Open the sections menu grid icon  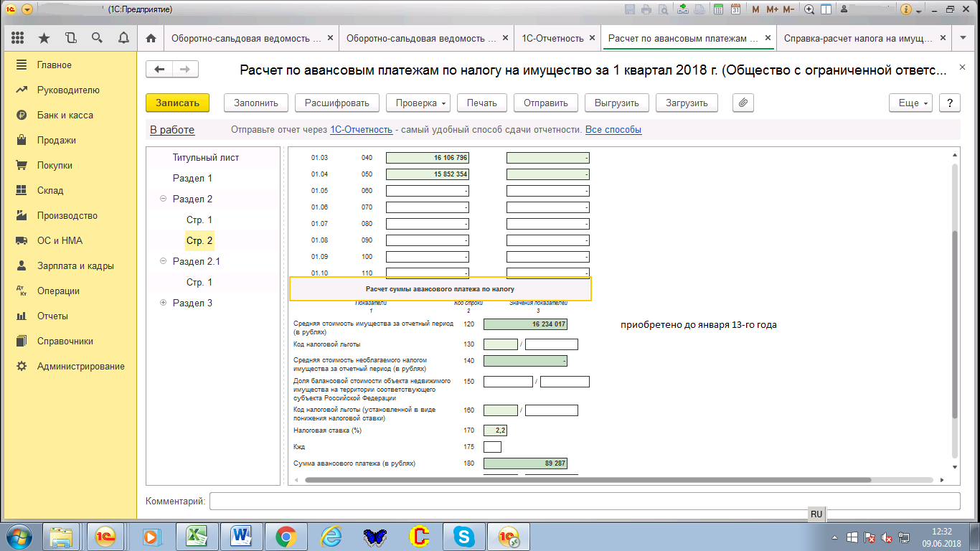(x=18, y=38)
